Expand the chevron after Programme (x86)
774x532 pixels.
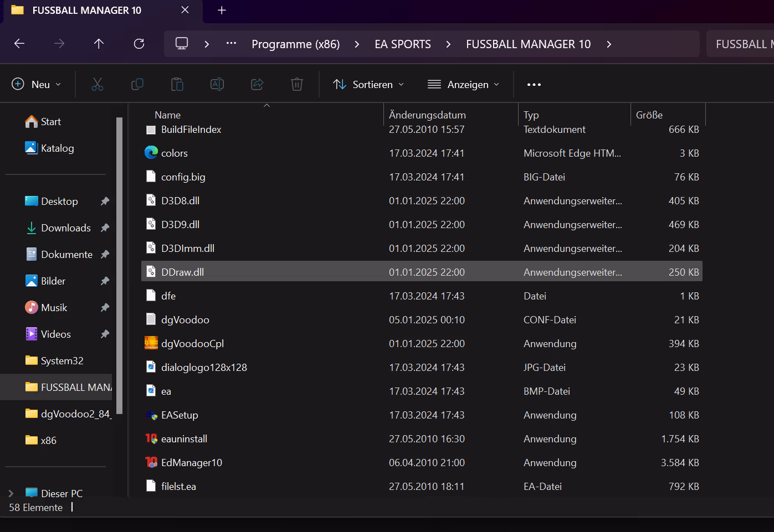[357, 44]
